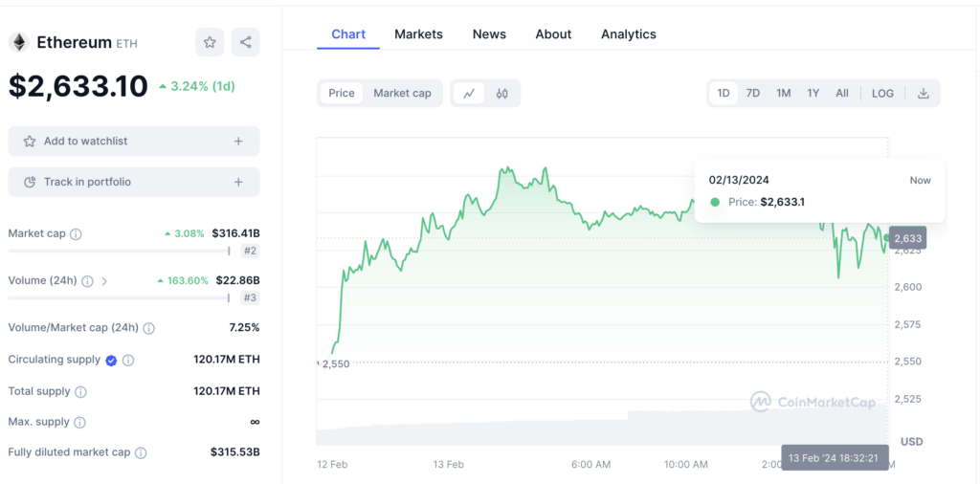This screenshot has width=980, height=484.
Task: Switch to the Analytics tab
Action: [x=628, y=34]
